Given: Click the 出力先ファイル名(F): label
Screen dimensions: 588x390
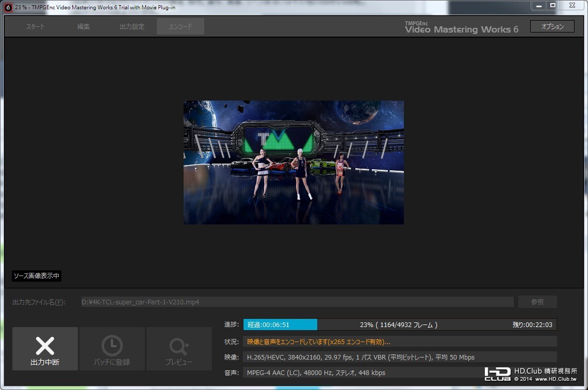Looking at the screenshot, I should click(39, 302).
